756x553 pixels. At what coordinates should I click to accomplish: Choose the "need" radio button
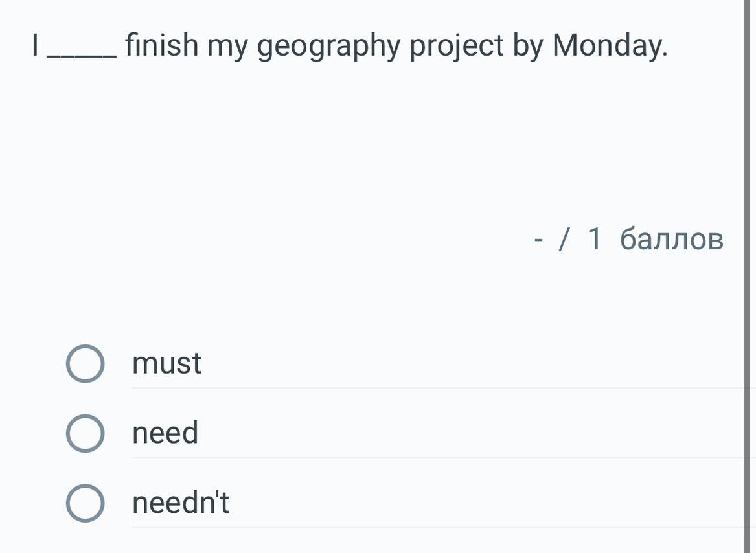click(x=85, y=433)
